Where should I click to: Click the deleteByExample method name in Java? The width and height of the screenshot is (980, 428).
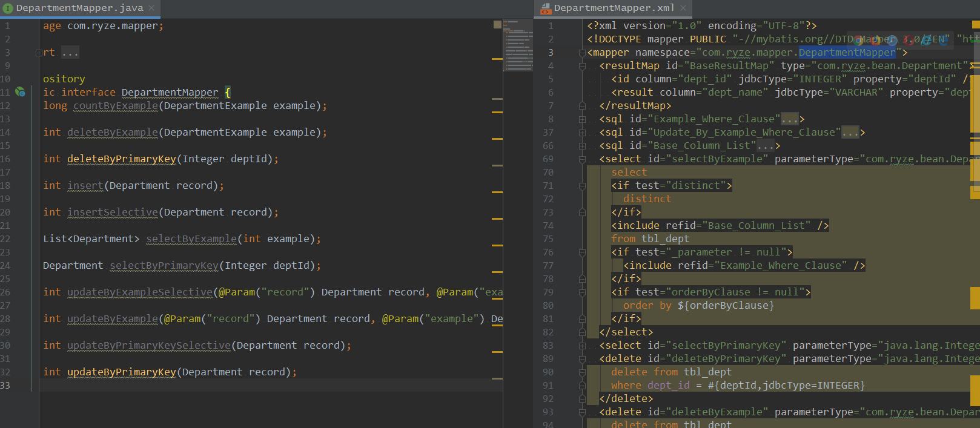[113, 133]
